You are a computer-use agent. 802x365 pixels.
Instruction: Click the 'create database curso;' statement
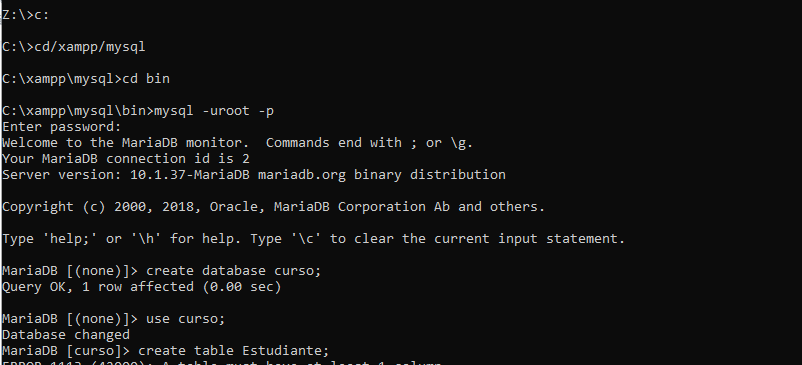coord(234,271)
